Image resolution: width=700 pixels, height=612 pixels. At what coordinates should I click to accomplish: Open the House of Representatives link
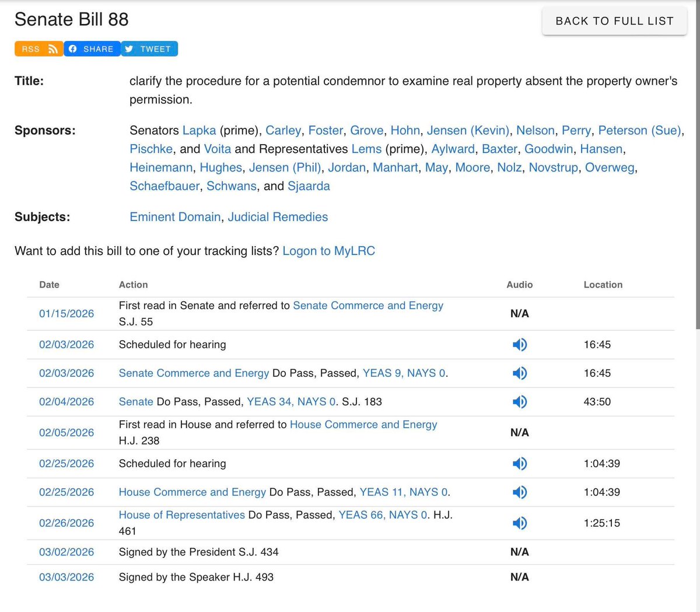tap(182, 515)
